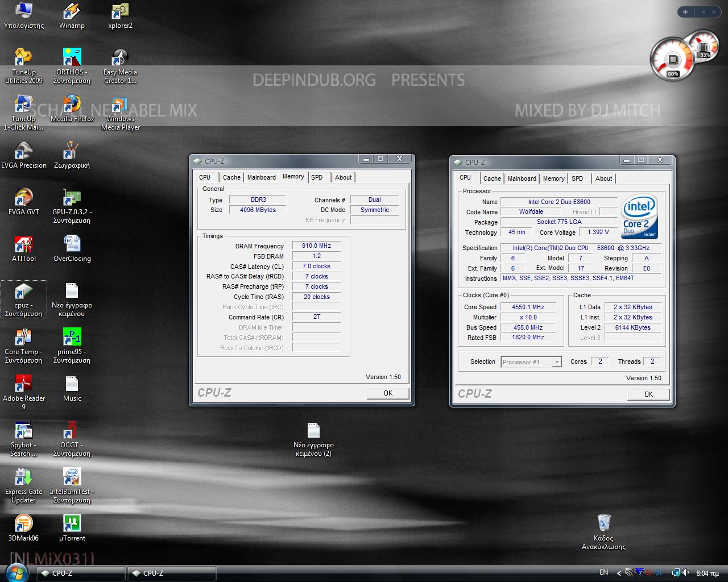The width and height of the screenshot is (728, 582).
Task: Open Windows Media Player shortcut
Action: [x=120, y=113]
